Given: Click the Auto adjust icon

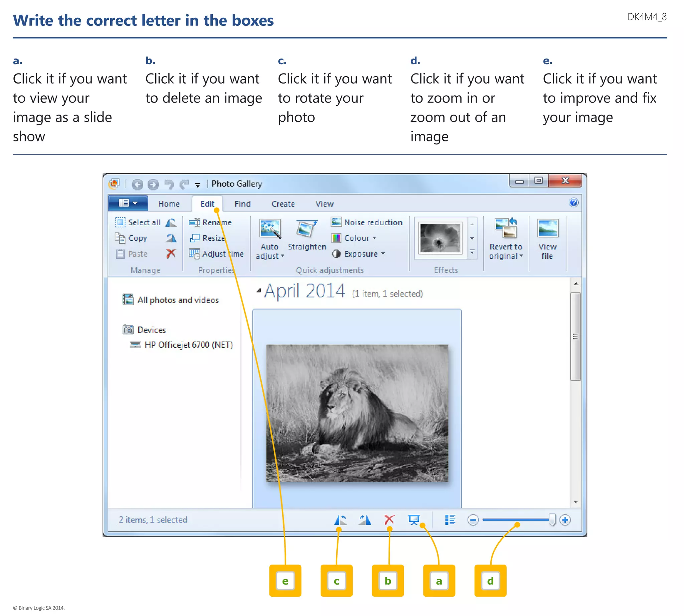Looking at the screenshot, I should click(x=270, y=228).
